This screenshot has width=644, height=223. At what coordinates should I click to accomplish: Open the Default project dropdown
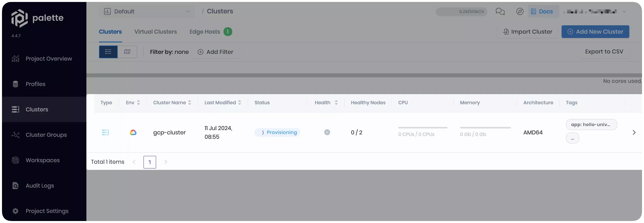(147, 12)
